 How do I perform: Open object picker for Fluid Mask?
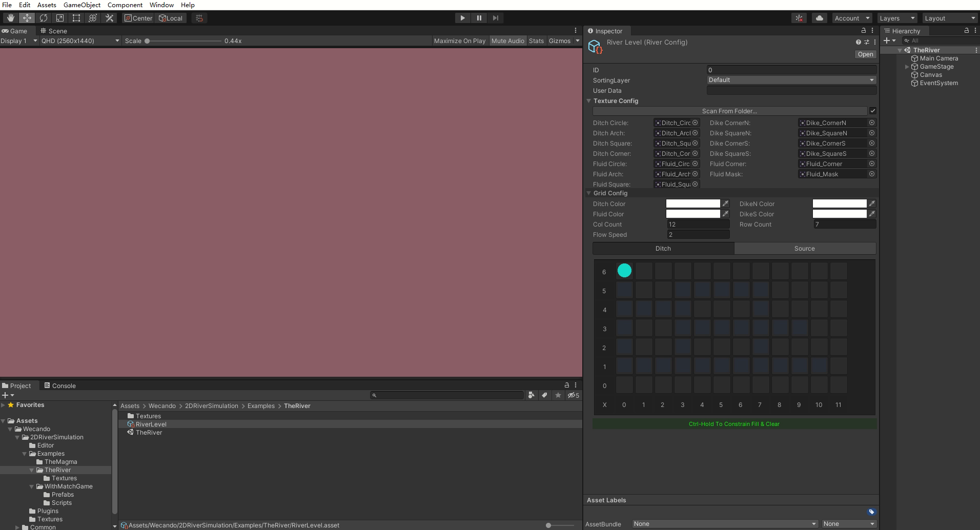(871, 174)
